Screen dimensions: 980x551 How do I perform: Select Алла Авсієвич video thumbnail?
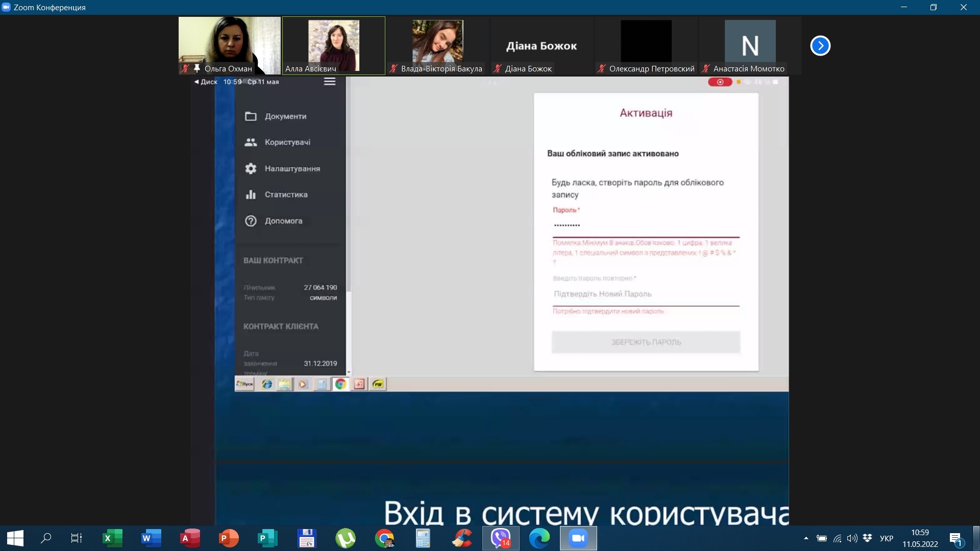334,46
